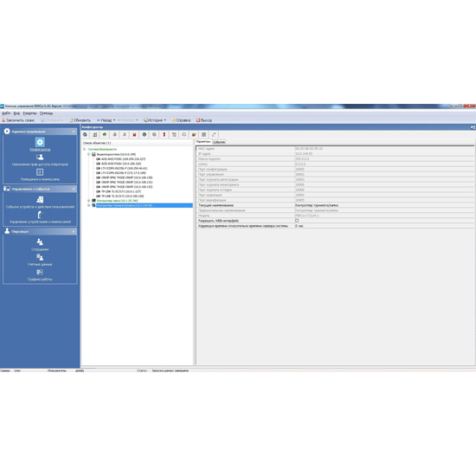This screenshot has width=476, height=476.
Task: Collapse the Видеоподсистема tree node
Action: tap(88, 154)
